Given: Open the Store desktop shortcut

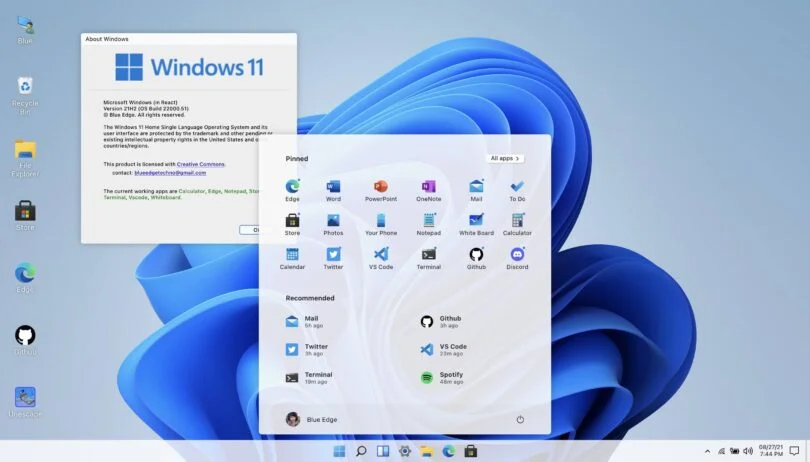Looking at the screenshot, I should [x=25, y=215].
